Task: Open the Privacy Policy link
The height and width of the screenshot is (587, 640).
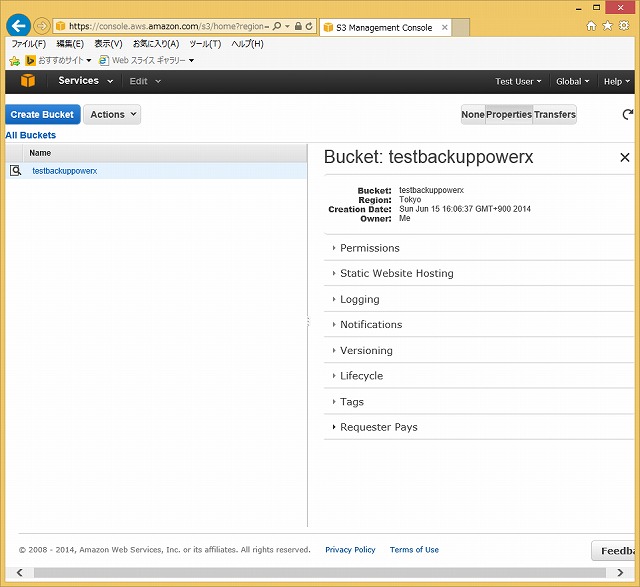Action: tap(350, 550)
